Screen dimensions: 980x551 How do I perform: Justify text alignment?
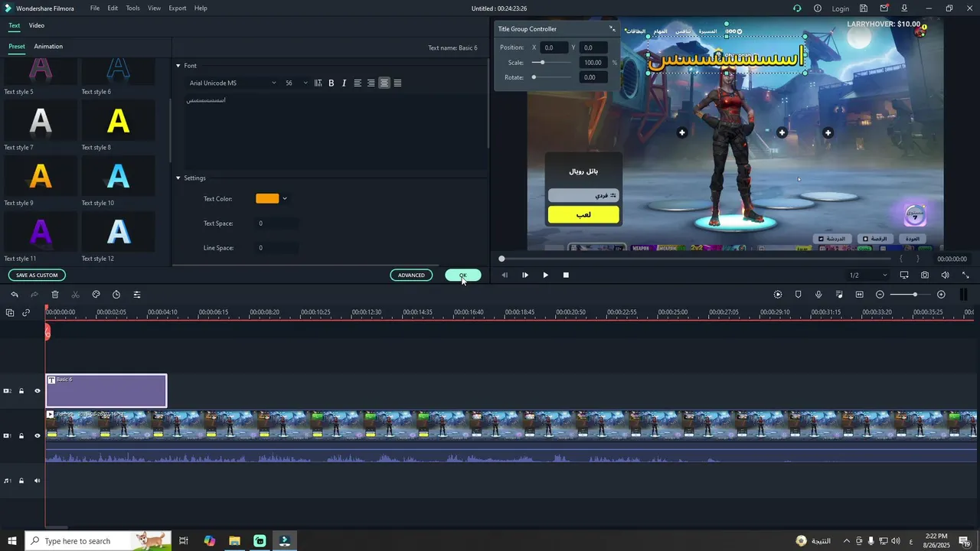(x=397, y=83)
